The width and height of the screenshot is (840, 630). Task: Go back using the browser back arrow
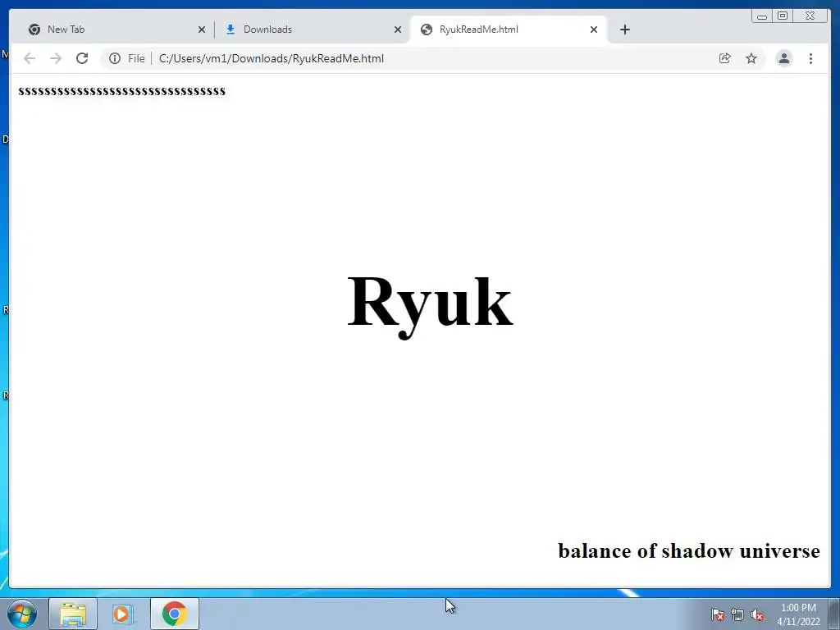30,58
